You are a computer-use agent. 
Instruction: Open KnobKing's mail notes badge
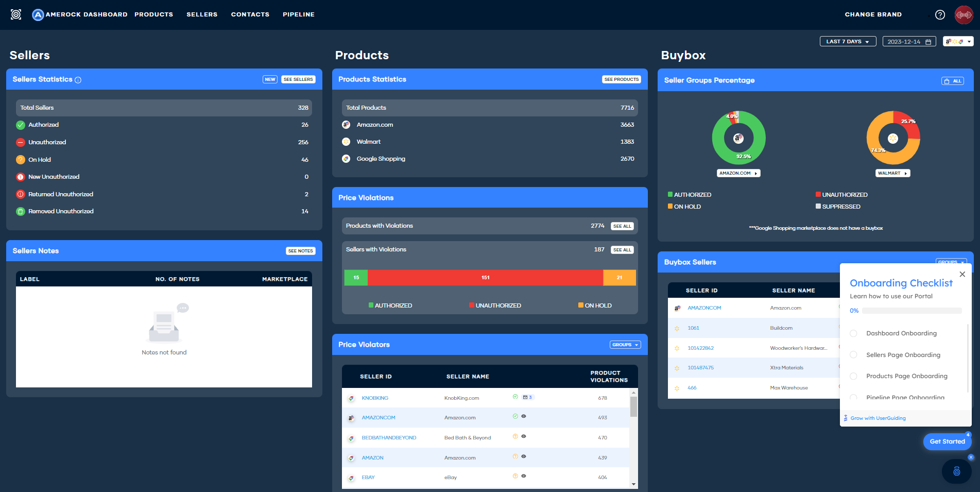tap(527, 397)
